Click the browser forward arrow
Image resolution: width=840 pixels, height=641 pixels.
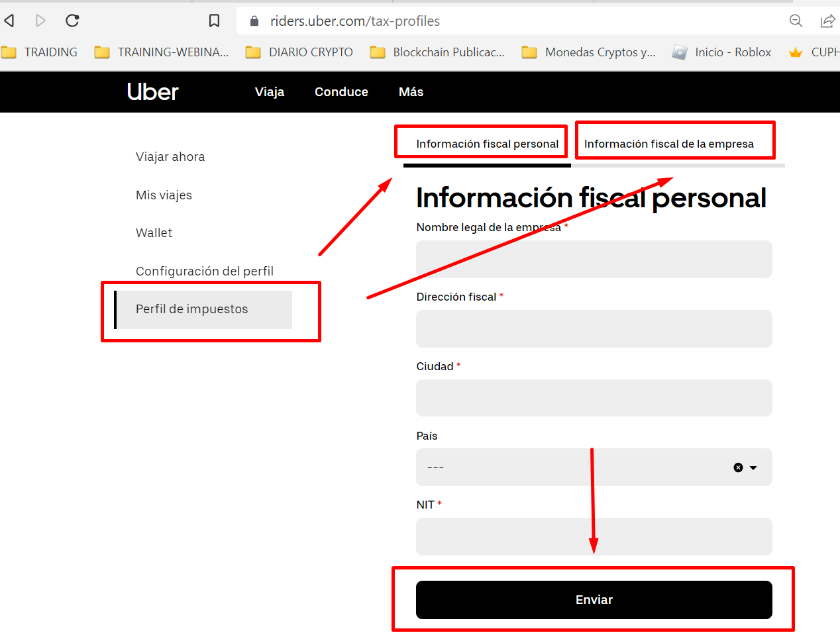coord(40,21)
